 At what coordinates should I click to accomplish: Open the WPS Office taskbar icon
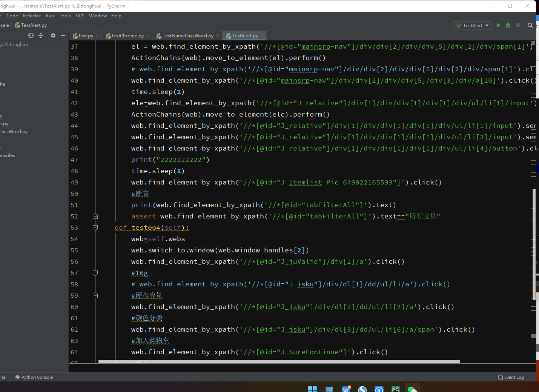coord(346,389)
